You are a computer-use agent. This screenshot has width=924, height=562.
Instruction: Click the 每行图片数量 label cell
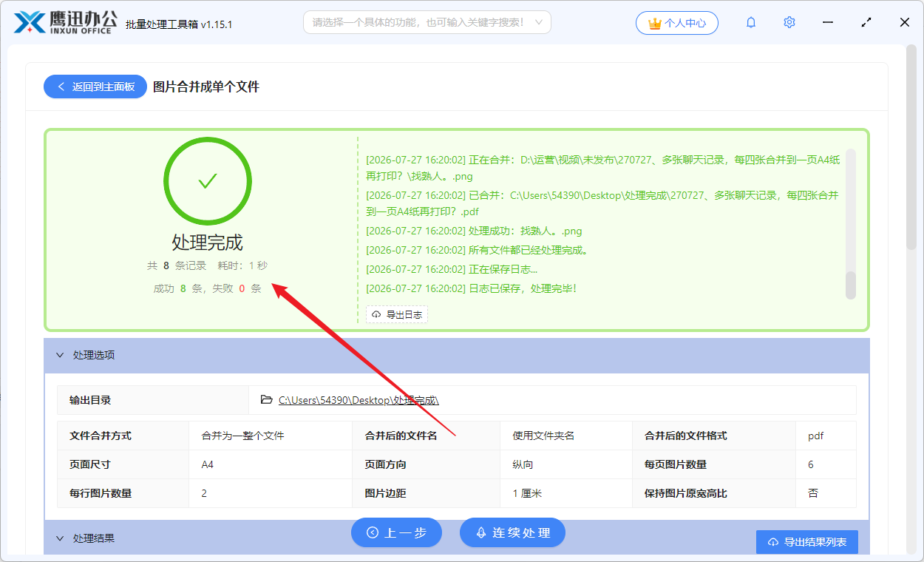point(123,493)
